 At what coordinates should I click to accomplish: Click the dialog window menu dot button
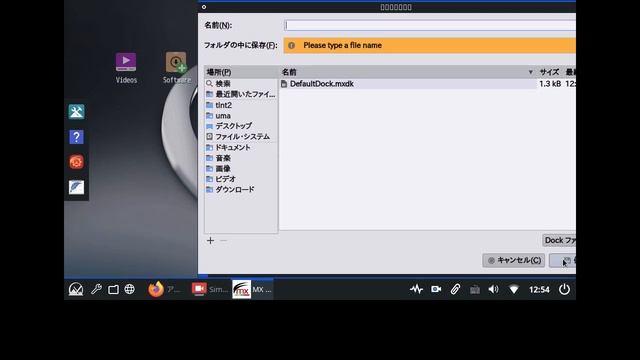pyautogui.click(x=204, y=7)
